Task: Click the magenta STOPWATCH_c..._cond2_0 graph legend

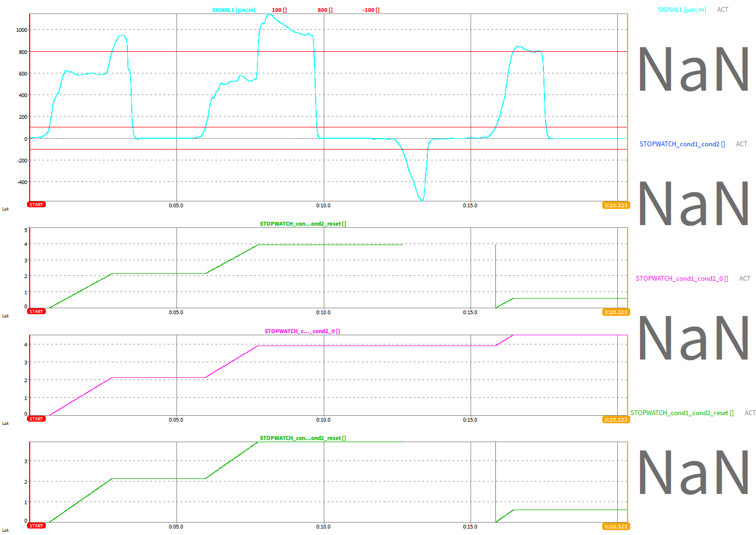Action: [x=302, y=331]
